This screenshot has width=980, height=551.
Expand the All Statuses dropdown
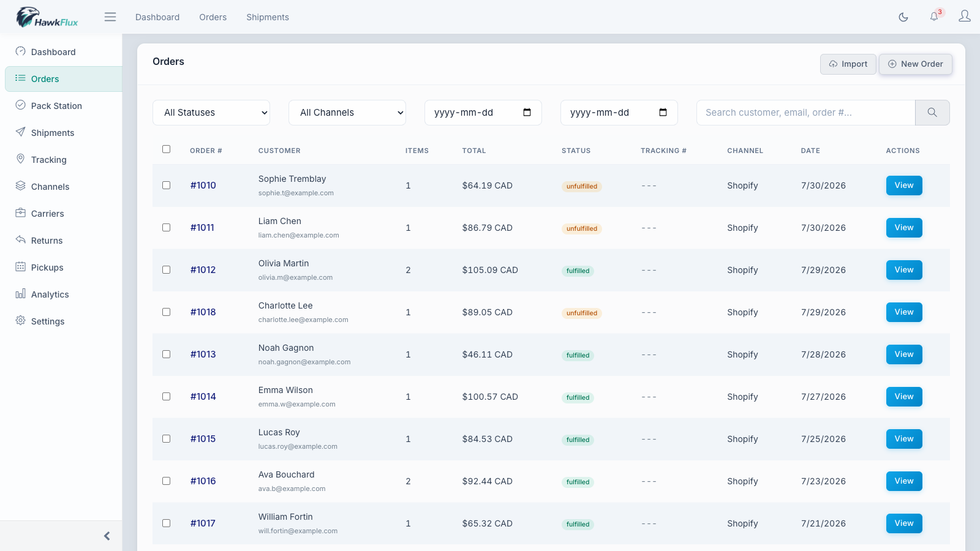pos(211,113)
